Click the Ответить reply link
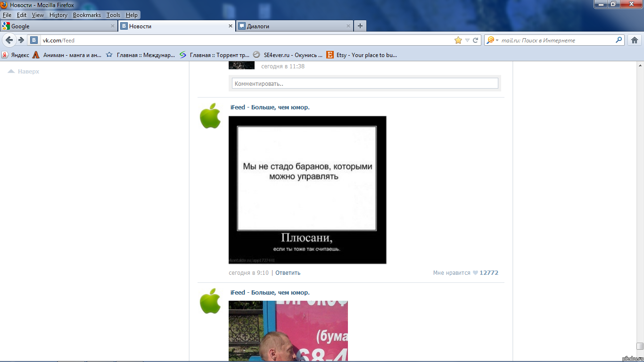The width and height of the screenshot is (644, 362). pyautogui.click(x=288, y=273)
